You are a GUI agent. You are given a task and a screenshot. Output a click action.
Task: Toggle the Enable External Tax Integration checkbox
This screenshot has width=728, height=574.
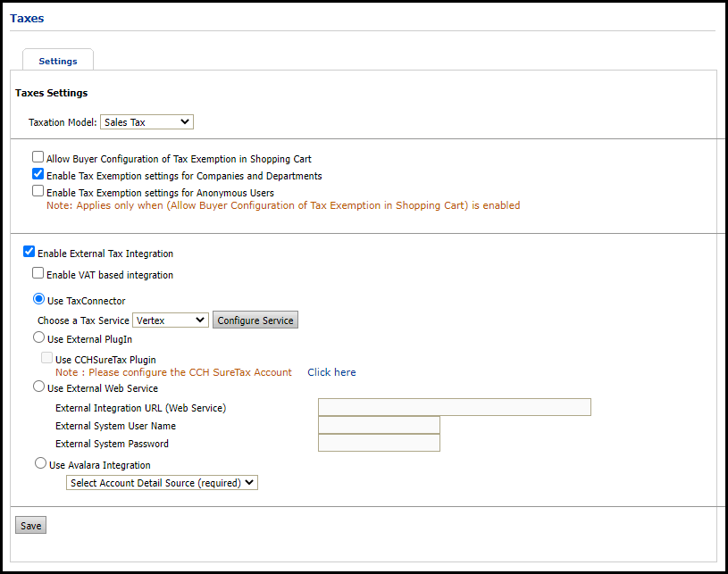coord(29,252)
